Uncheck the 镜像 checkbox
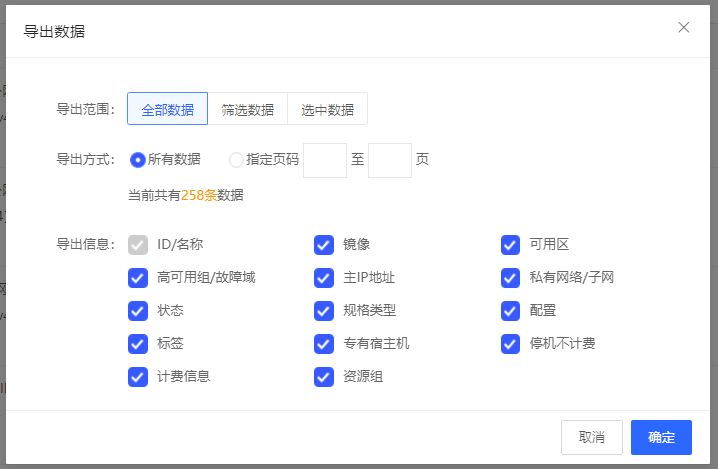 point(324,245)
